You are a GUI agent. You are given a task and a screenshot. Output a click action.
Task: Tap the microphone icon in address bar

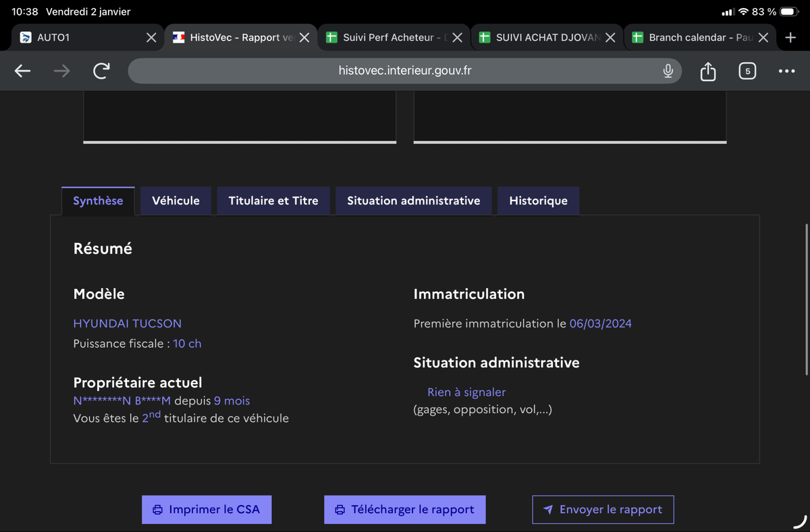[x=668, y=71]
